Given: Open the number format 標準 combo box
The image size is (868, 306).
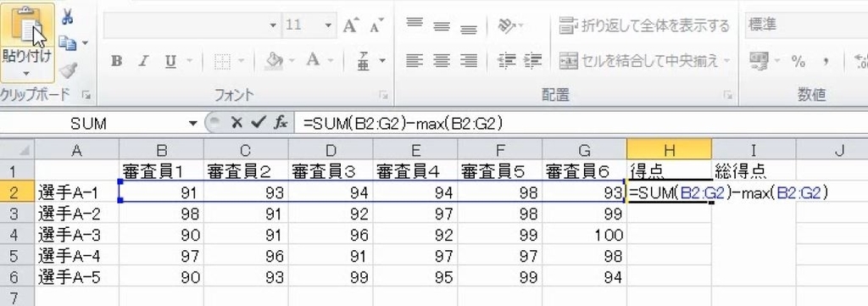Looking at the screenshot, I should (806, 25).
